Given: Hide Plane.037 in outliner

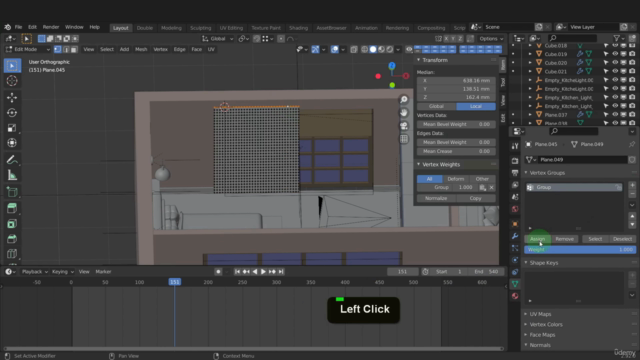Looking at the screenshot, I should click(x=615, y=115).
